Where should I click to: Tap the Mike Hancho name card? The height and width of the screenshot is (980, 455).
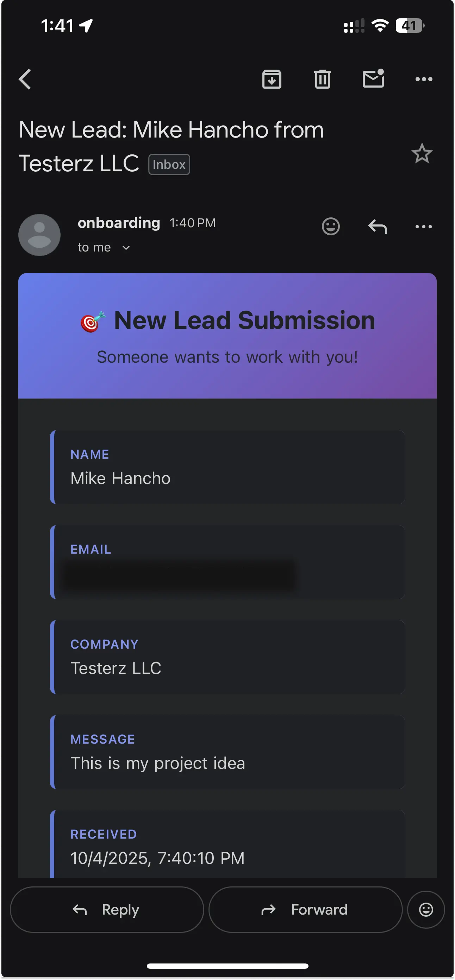point(227,467)
